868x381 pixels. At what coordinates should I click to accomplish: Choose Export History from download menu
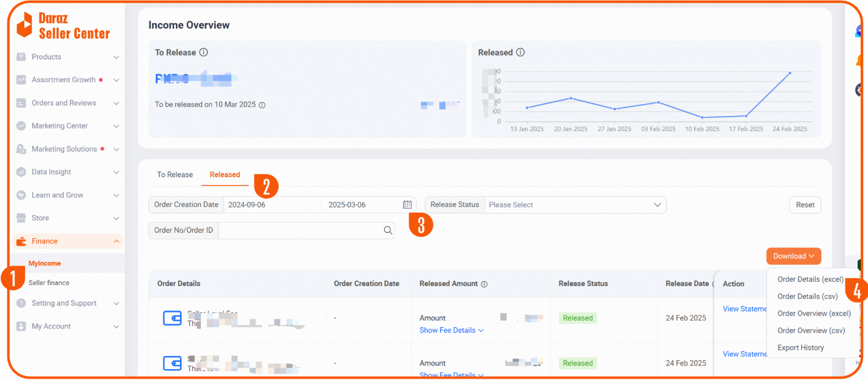coord(800,348)
